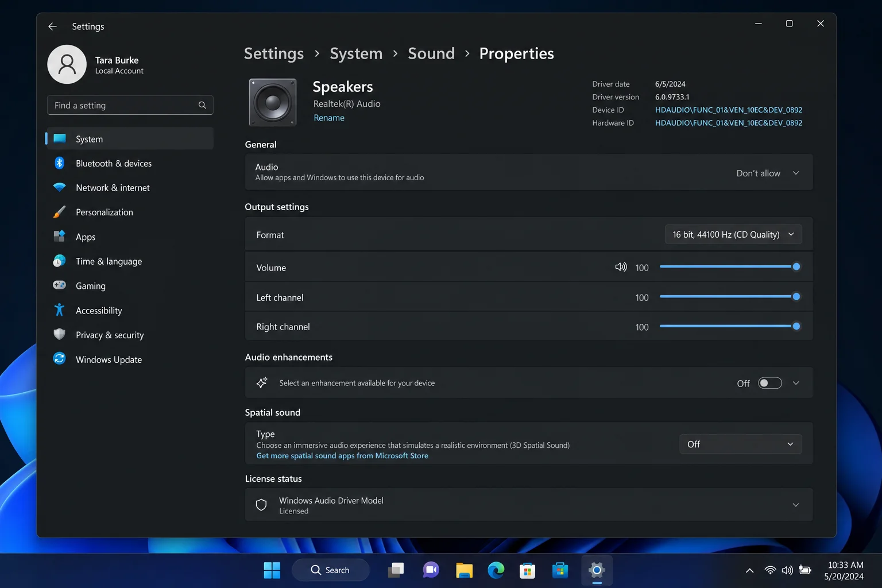Click the Hardware ID value
The height and width of the screenshot is (588, 882).
[x=729, y=123]
